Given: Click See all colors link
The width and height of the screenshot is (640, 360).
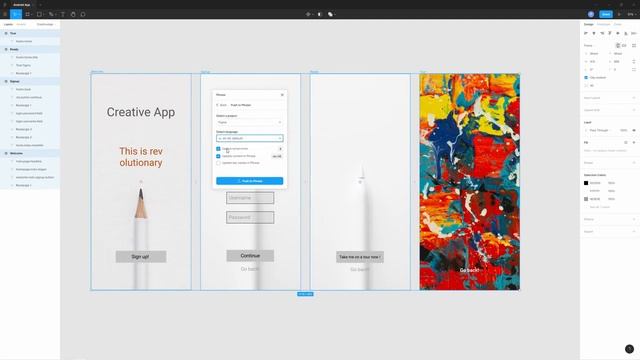Looking at the screenshot, I should [x=600, y=207].
